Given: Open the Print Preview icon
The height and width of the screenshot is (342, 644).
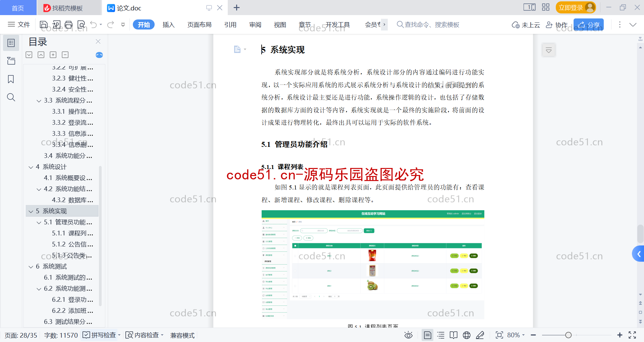Looking at the screenshot, I should 81,24.
